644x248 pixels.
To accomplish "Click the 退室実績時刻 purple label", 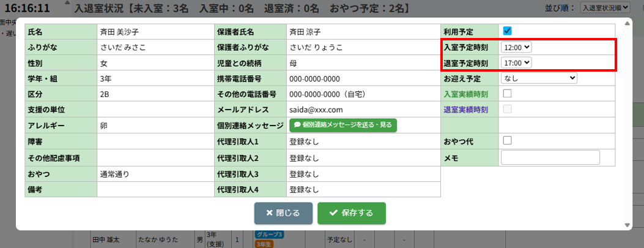I will click(x=465, y=110).
